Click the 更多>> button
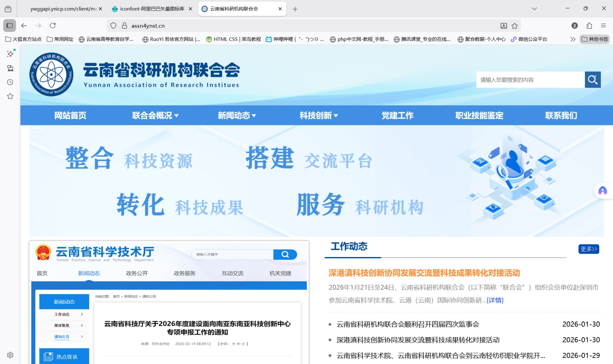The image size is (613, 364). tap(588, 249)
